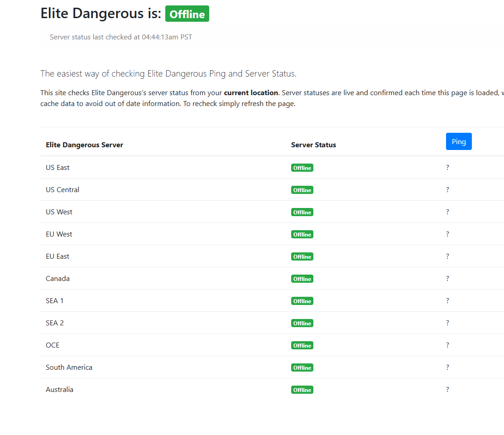
Task: Select the SEA 1 server name
Action: click(55, 300)
